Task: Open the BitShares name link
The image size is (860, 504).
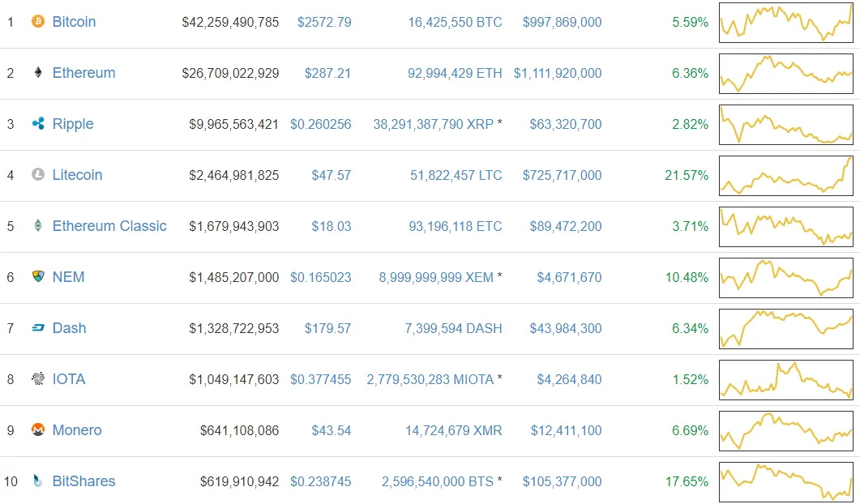Action: click(84, 481)
